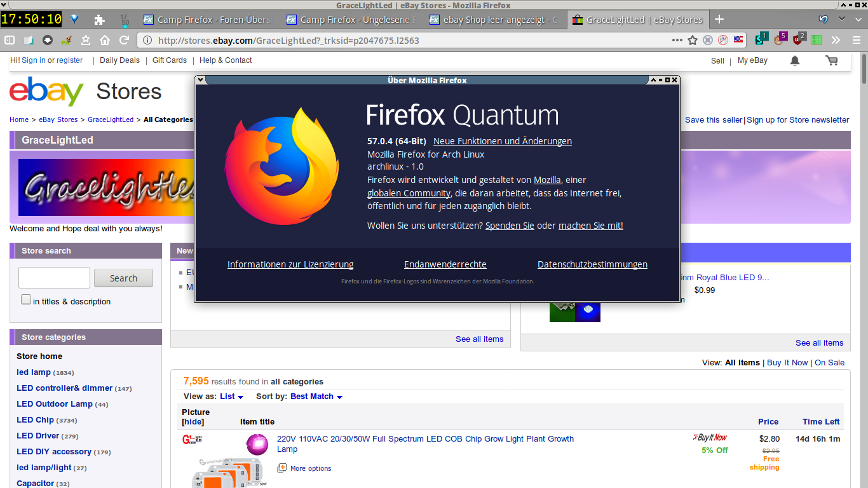Open 'Informationen zur Lizenzierung' link
Screen dimensions: 868x488
coord(290,264)
